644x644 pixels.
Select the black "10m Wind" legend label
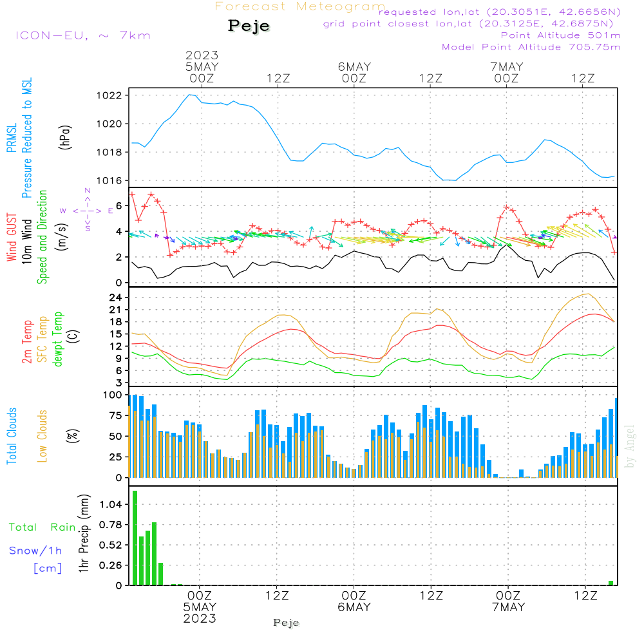tap(26, 241)
